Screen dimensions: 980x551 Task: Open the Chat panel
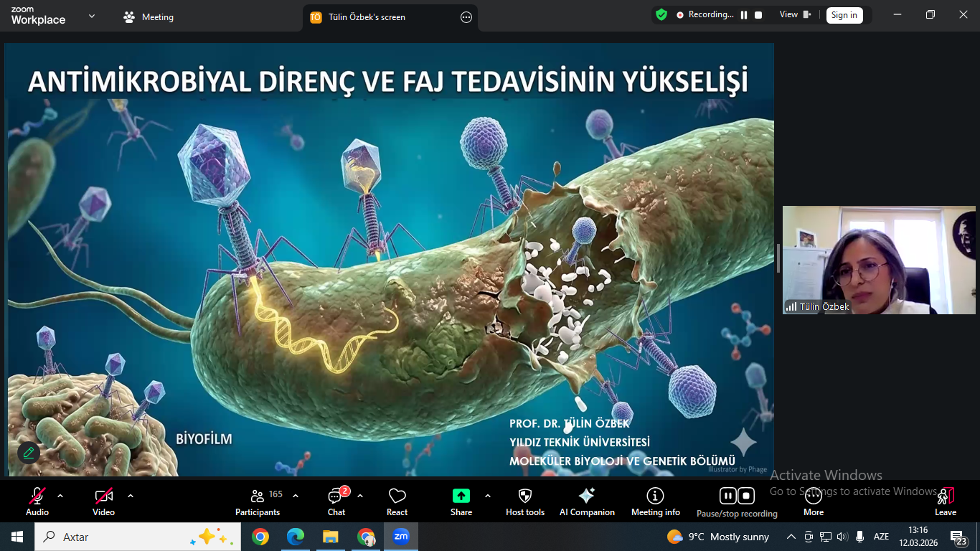(x=336, y=501)
